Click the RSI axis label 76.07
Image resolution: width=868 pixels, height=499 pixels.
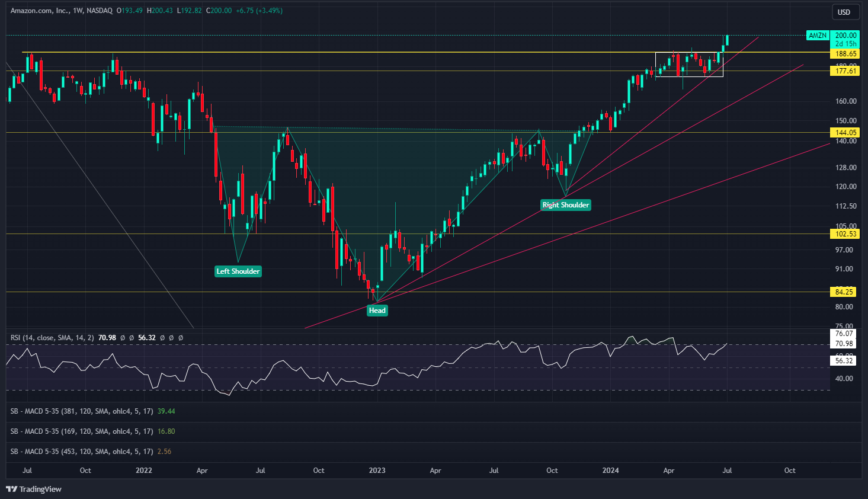[845, 334]
